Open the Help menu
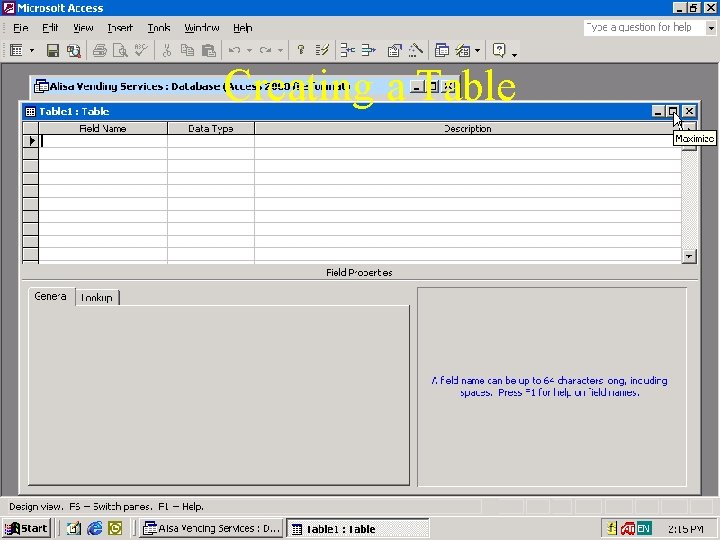This screenshot has width=720, height=540. tap(242, 28)
